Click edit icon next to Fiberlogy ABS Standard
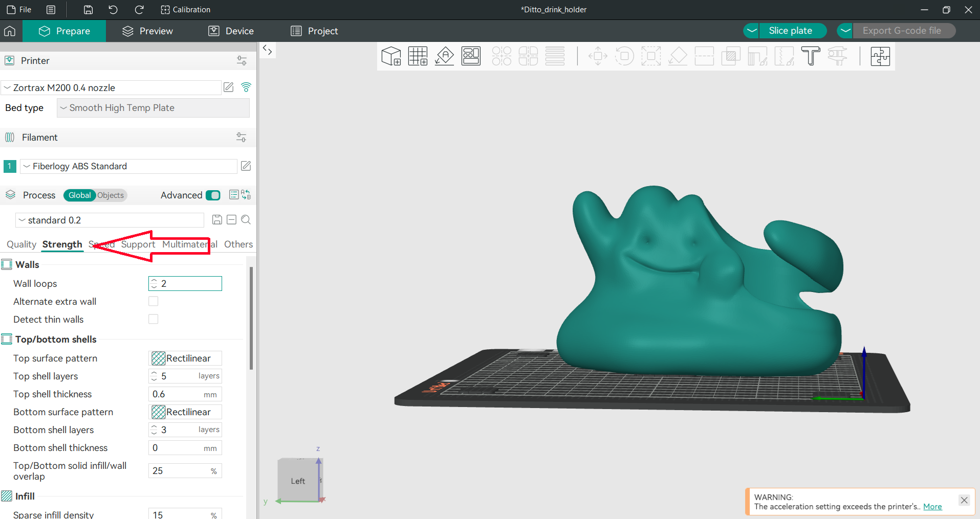 (x=246, y=166)
